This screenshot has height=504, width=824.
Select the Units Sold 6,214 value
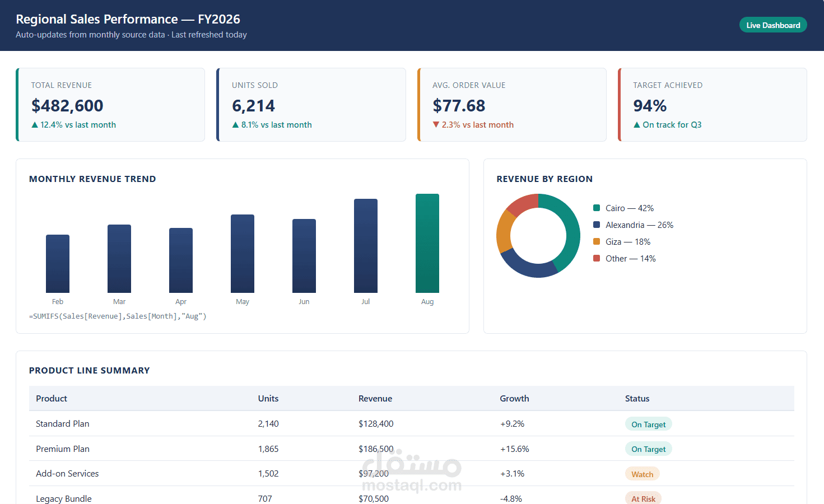253,106
